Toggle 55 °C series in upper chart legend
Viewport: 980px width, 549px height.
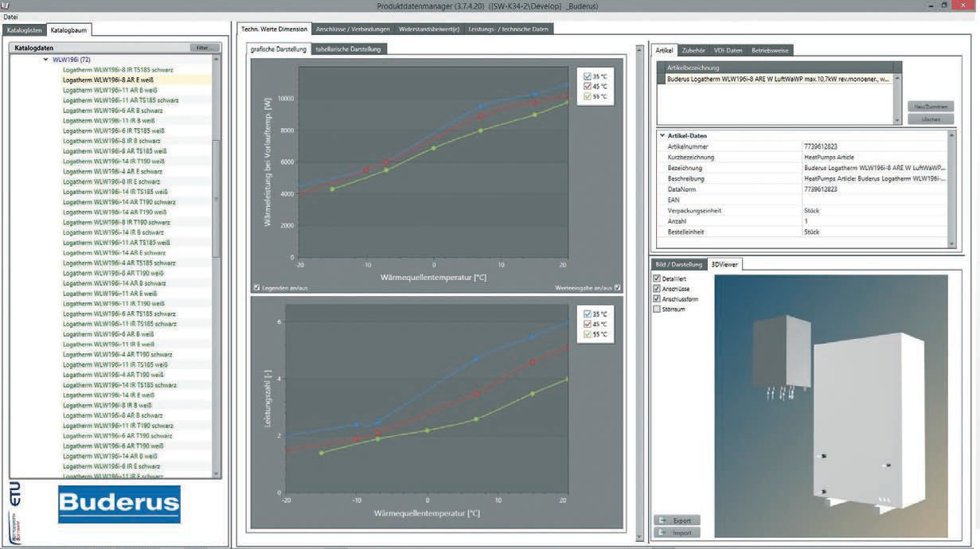click(587, 96)
